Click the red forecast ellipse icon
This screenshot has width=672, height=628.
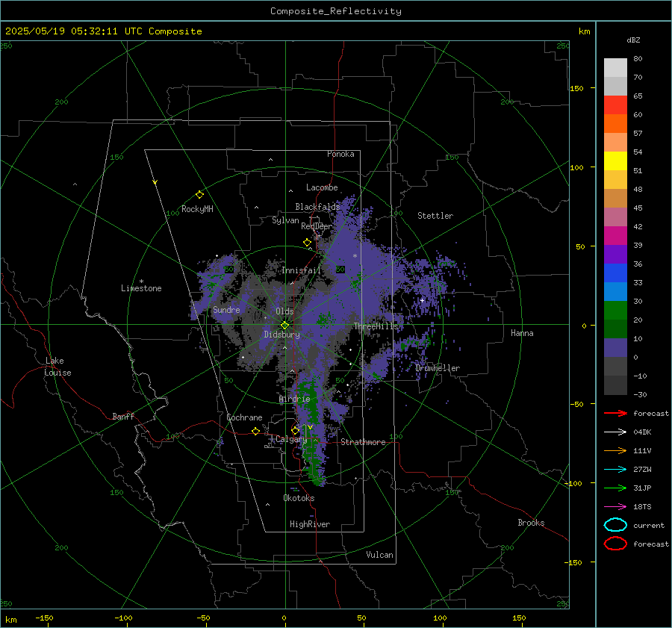pos(615,544)
